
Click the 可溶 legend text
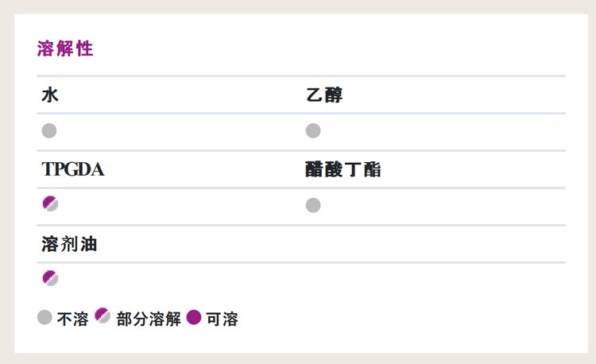(x=222, y=319)
